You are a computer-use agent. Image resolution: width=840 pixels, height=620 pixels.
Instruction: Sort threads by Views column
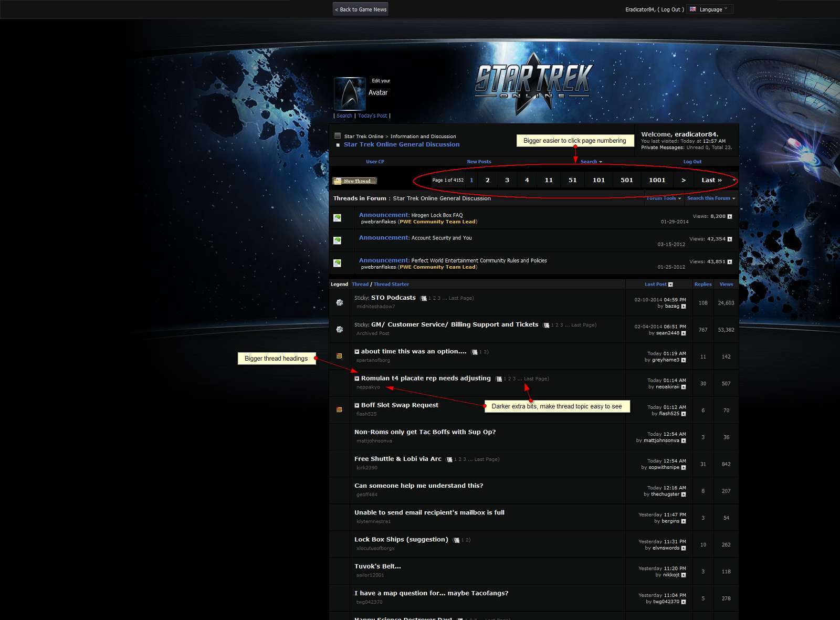726,284
